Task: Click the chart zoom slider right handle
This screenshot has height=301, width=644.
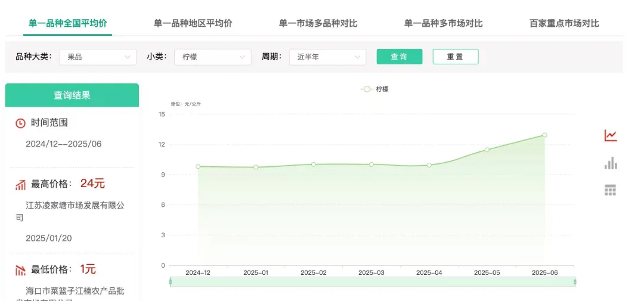Action: tap(575, 281)
